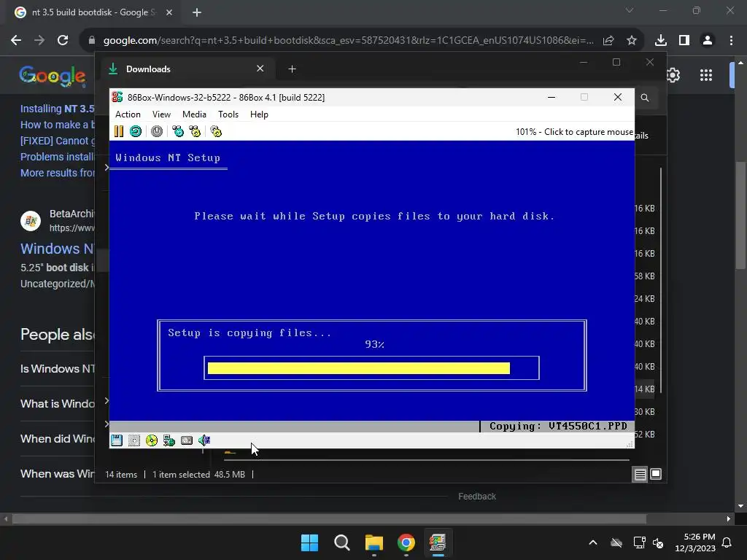View site information lock icon
Screen dimensions: 747x560
point(92,41)
